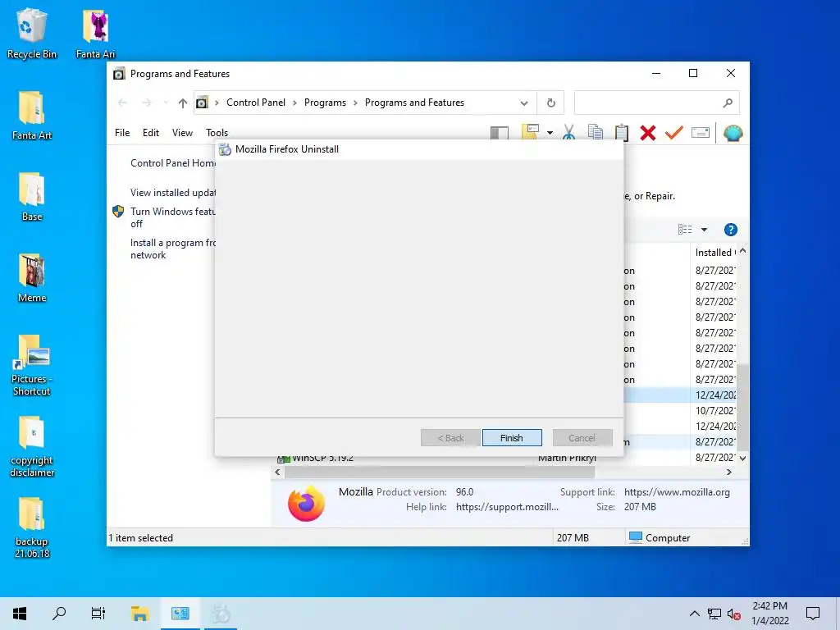This screenshot has height=630, width=840.
Task: Click the Firefox logo in details pane
Action: [306, 503]
